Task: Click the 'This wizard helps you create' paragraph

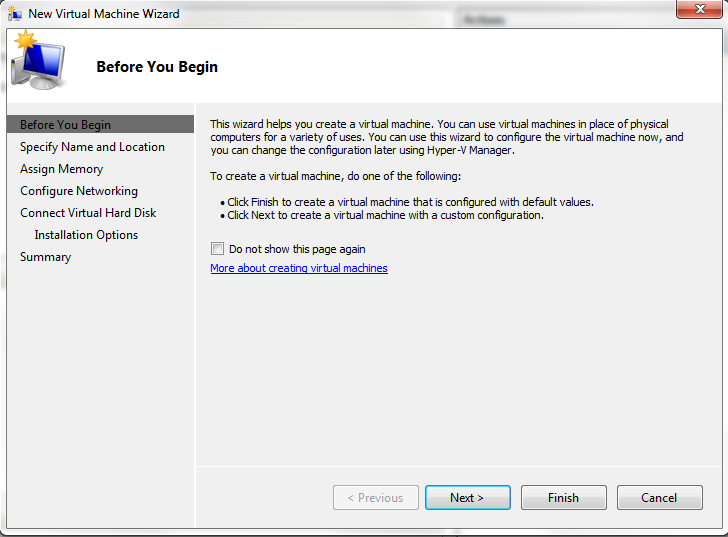Action: (x=446, y=137)
